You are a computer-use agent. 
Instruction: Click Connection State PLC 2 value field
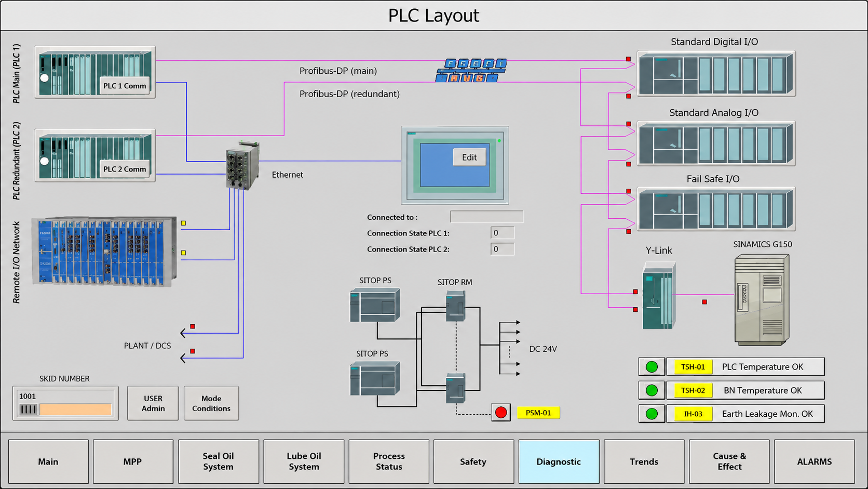(502, 249)
